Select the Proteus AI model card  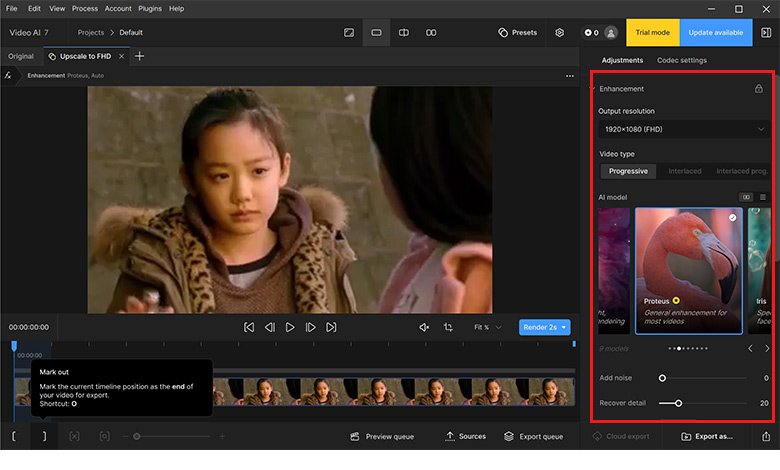688,271
